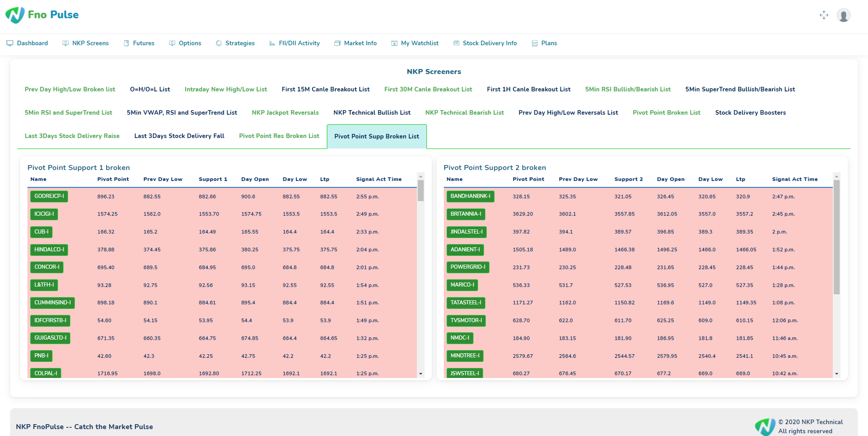This screenshot has width=868, height=436.
Task: Click the NKP Screens menu icon
Action: tap(65, 43)
